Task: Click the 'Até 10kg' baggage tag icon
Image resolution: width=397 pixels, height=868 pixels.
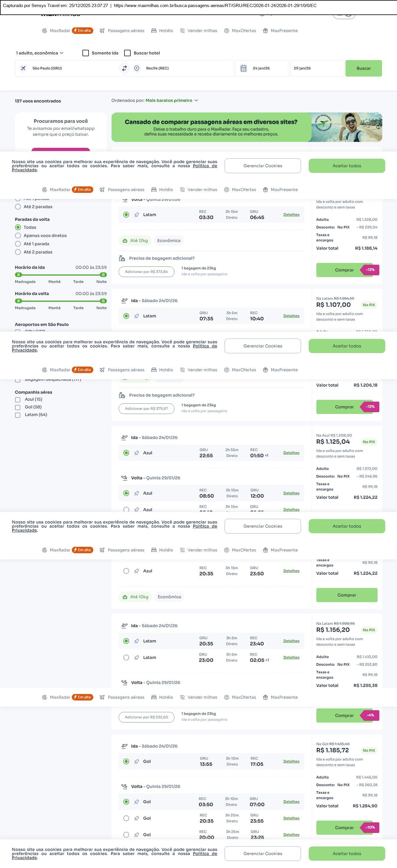Action: [125, 597]
